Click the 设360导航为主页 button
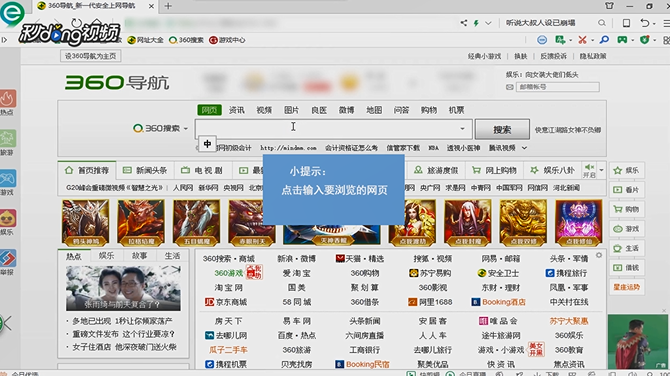This screenshot has width=670, height=376. pyautogui.click(x=91, y=56)
